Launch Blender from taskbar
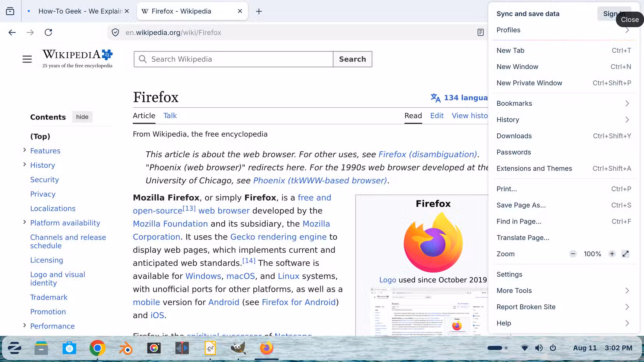 [x=126, y=348]
